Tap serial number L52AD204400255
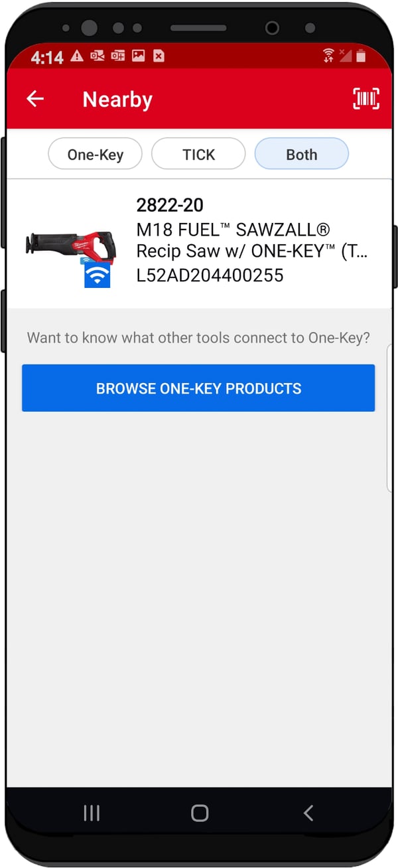This screenshot has width=398, height=868. point(210,275)
